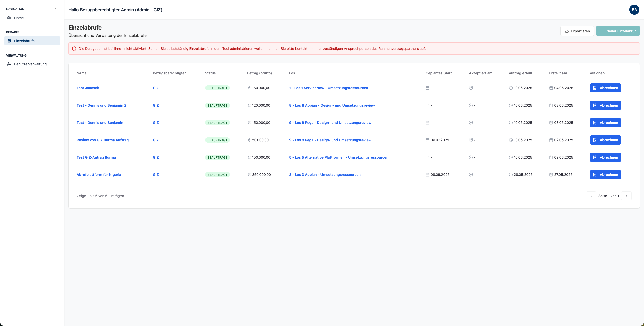
Task: Open Benutzerverwaltung in the sidebar
Action: 32,64
